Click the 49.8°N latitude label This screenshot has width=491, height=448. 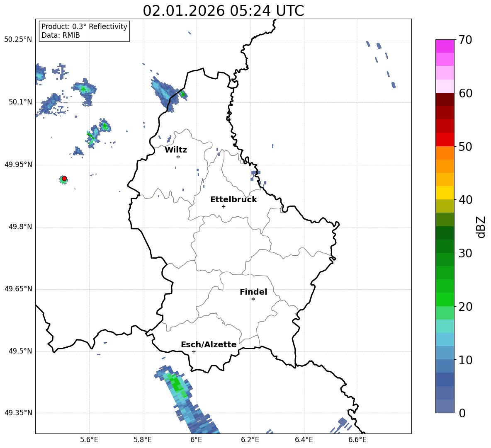tap(20, 227)
